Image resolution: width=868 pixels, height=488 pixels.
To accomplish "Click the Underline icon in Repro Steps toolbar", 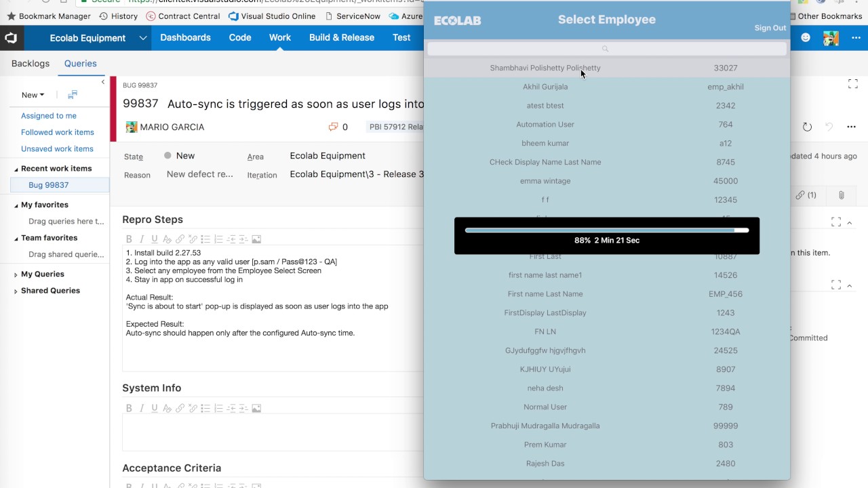I will point(155,239).
